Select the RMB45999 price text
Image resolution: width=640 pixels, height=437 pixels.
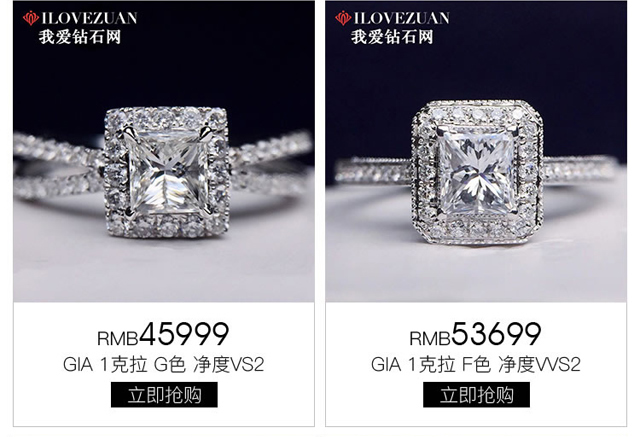163,335
